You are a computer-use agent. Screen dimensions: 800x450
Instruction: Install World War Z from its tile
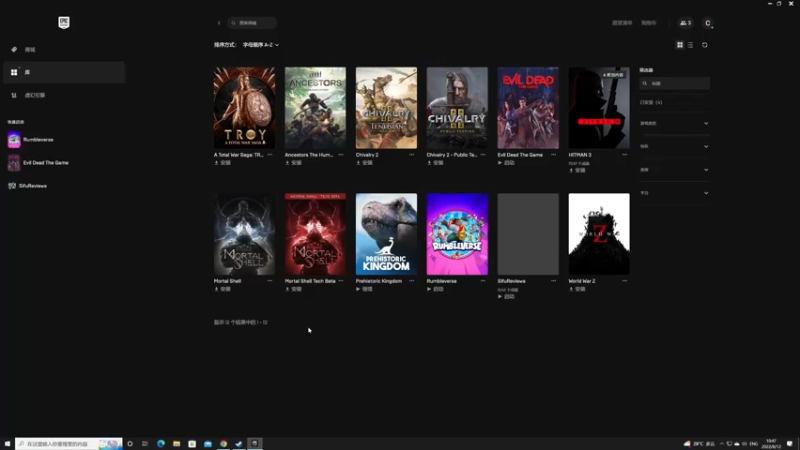point(578,289)
